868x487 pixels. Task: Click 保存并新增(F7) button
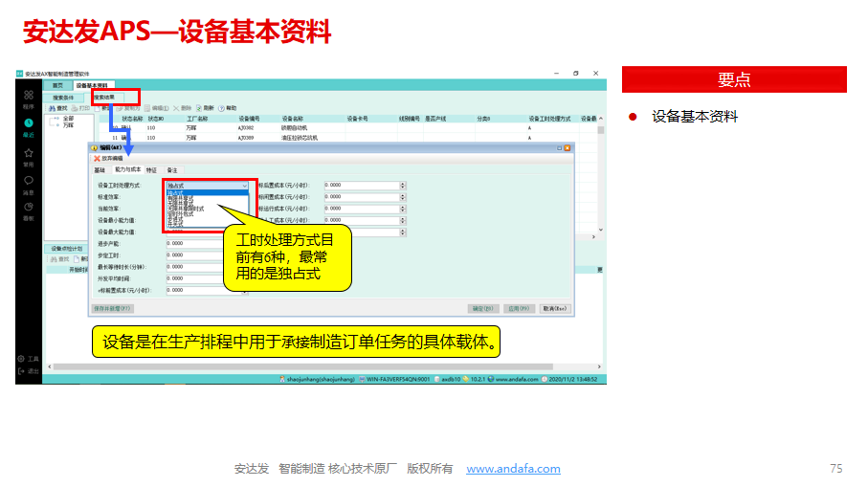(112, 308)
